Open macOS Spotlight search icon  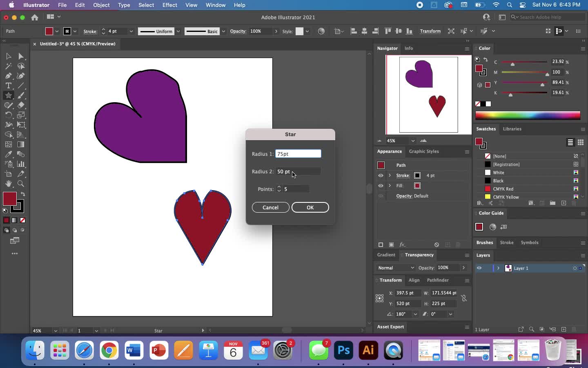click(x=510, y=5)
